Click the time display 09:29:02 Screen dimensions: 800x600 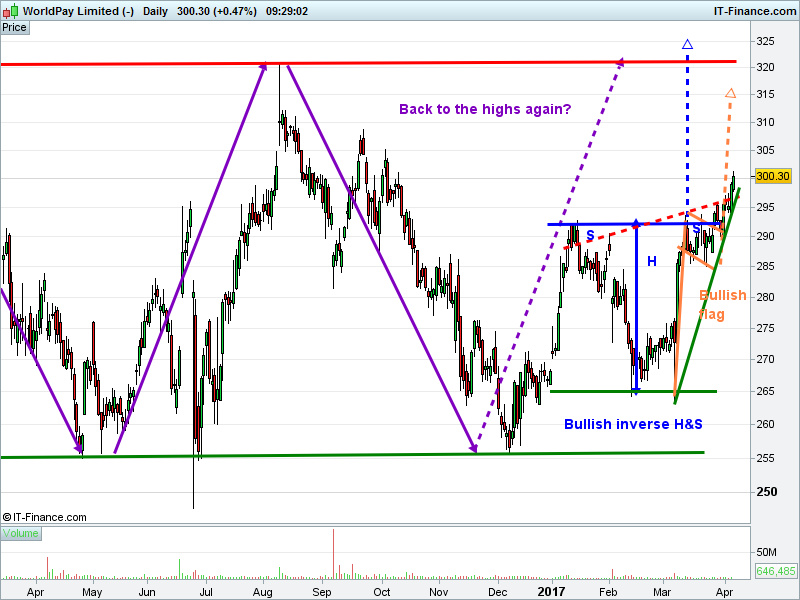pos(287,11)
